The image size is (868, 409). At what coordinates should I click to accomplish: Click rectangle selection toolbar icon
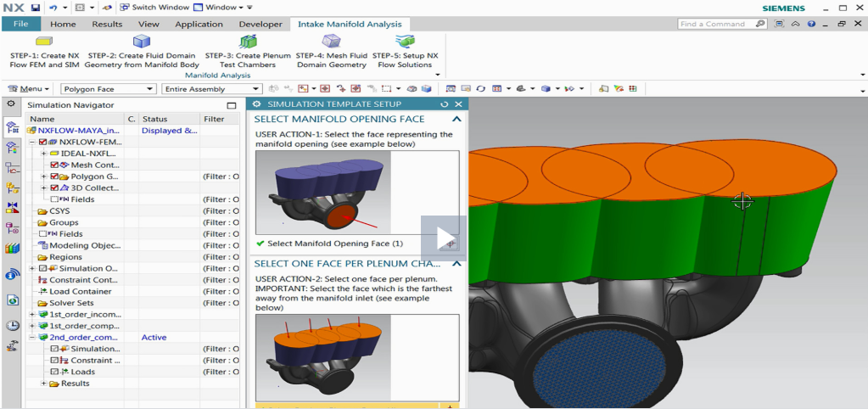pos(387,88)
